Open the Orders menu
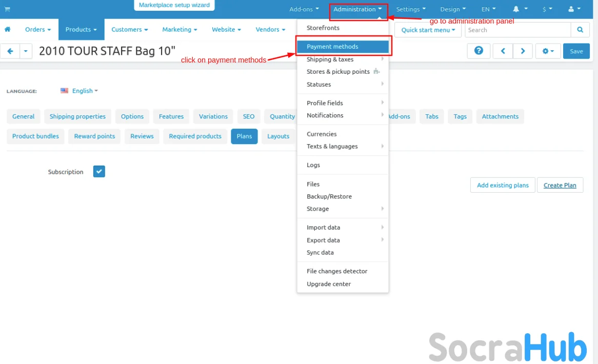Viewport: 598px width, 364px height. point(38,29)
